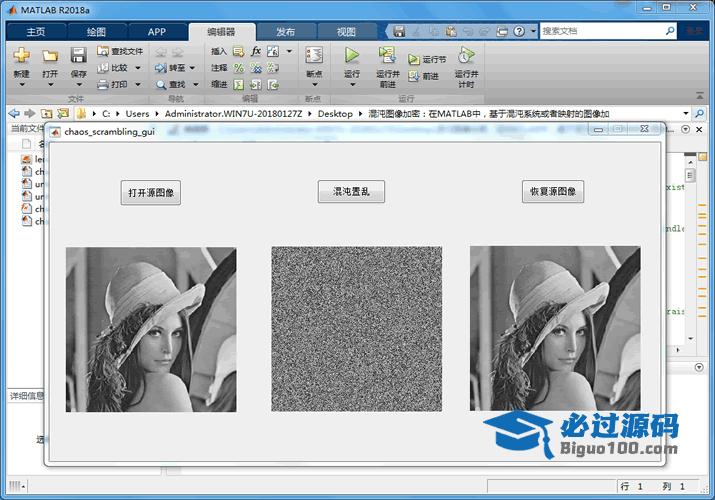Viewport: 715px width, 500px height.
Task: Open the address path history dropdown
Action: coord(685,113)
